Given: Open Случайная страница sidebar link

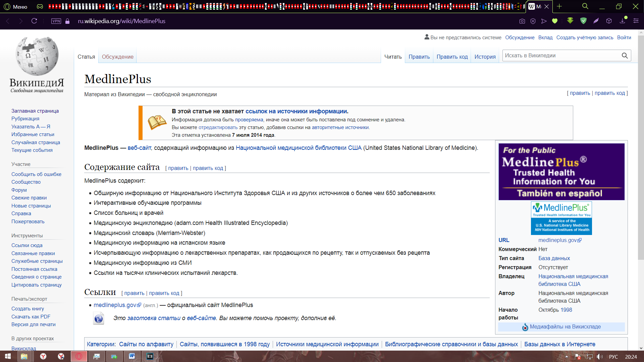Looking at the screenshot, I should click(x=36, y=142).
